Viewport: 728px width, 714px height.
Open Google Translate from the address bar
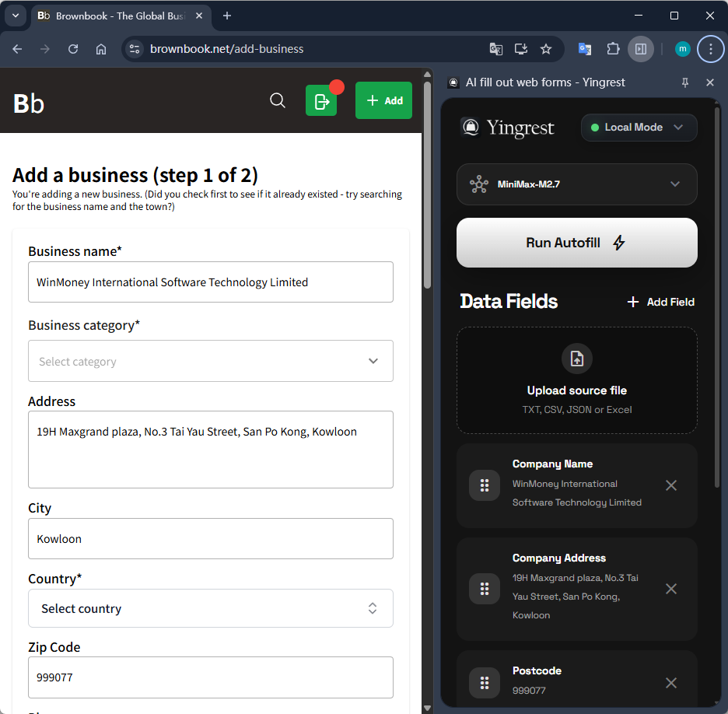coord(495,48)
